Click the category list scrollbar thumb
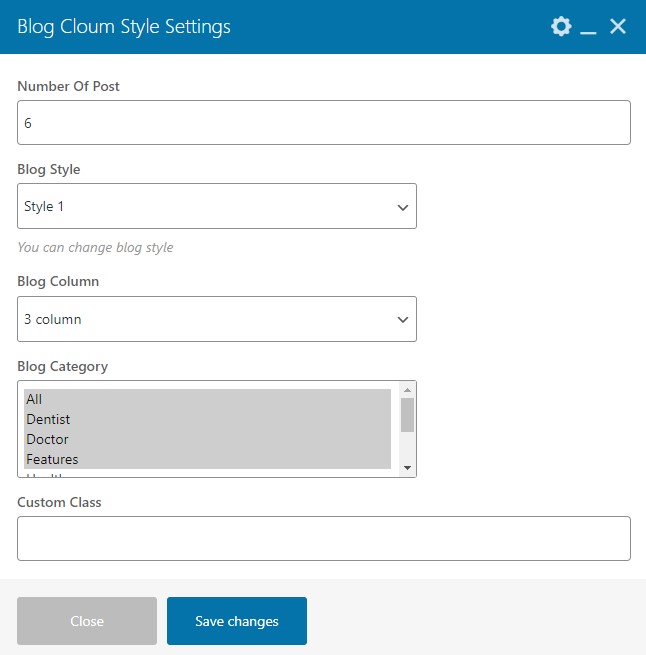The image size is (646, 655). pyautogui.click(x=407, y=415)
